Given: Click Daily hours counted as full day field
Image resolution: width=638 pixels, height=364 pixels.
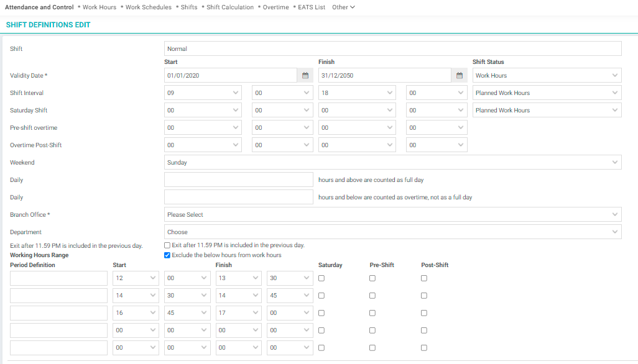Looking at the screenshot, I should coord(238,180).
